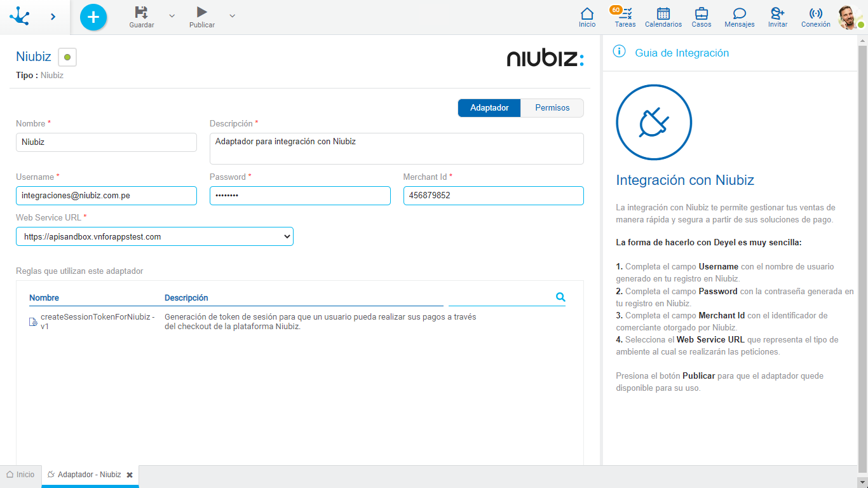
Task: Click the search magnifier in rules table
Action: 560,297
